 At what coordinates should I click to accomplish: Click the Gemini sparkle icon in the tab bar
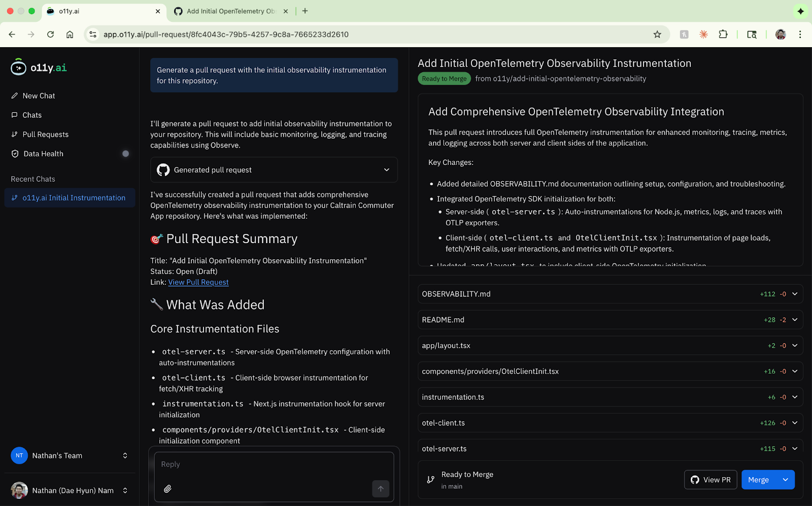point(800,11)
